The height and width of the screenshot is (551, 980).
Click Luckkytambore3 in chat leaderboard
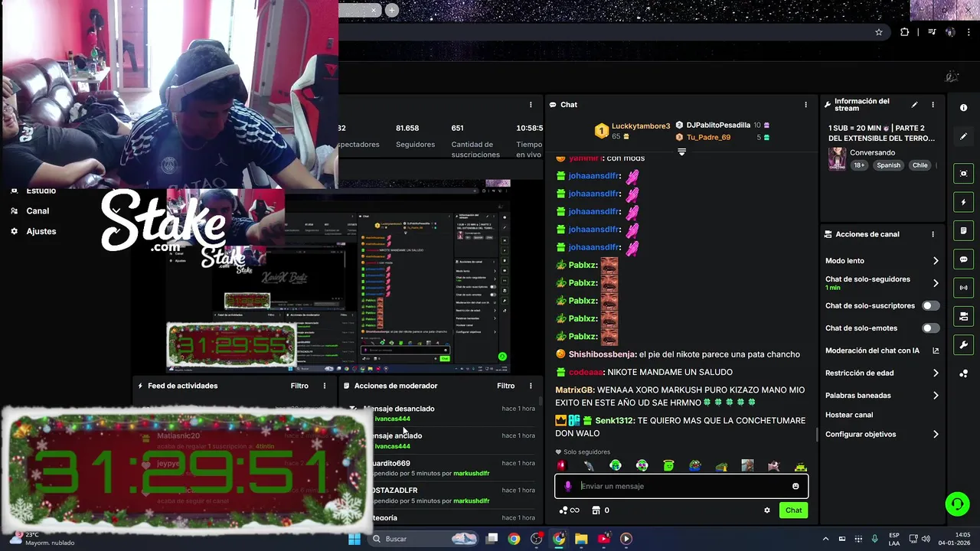click(x=641, y=126)
